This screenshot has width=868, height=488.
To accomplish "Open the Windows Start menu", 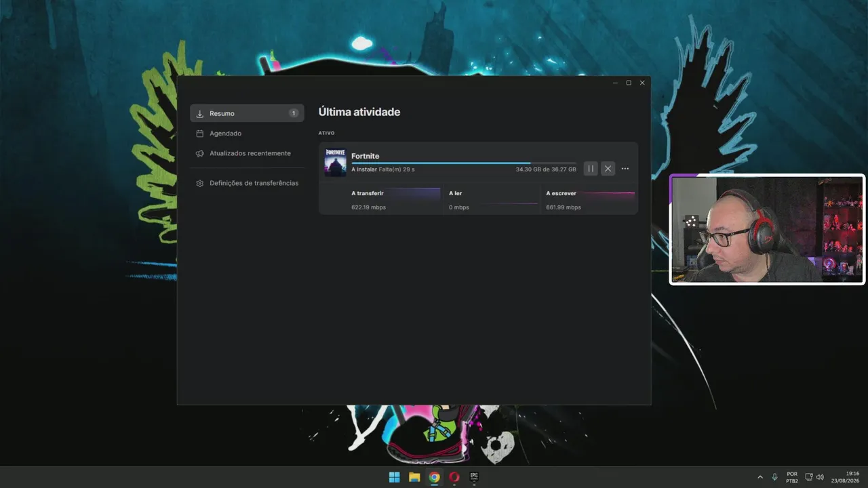I will (x=394, y=477).
